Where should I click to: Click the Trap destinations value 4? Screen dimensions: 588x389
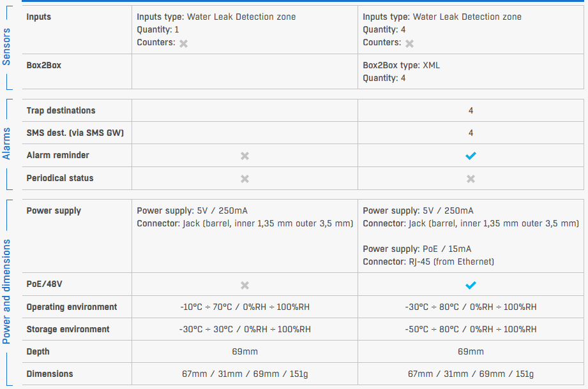click(x=471, y=110)
